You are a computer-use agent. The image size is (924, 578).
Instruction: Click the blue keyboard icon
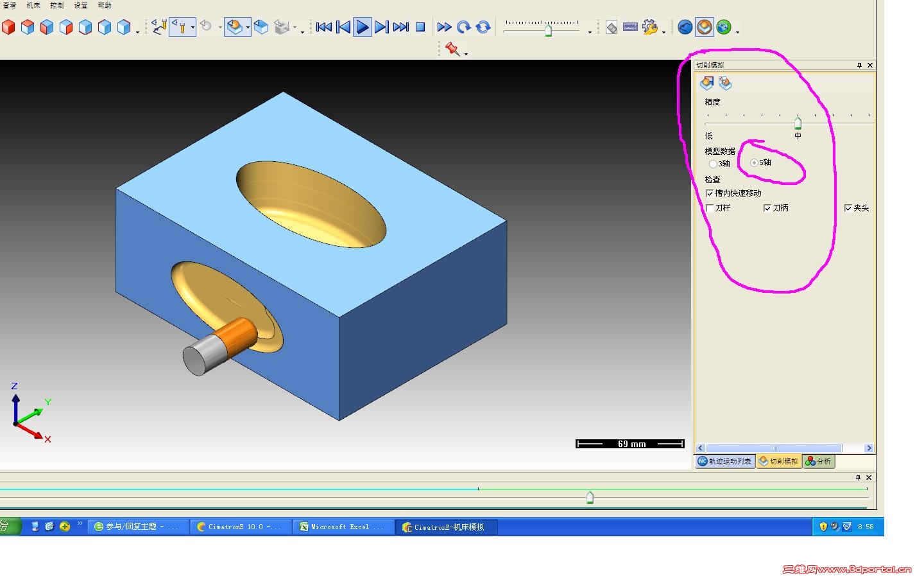tap(631, 27)
